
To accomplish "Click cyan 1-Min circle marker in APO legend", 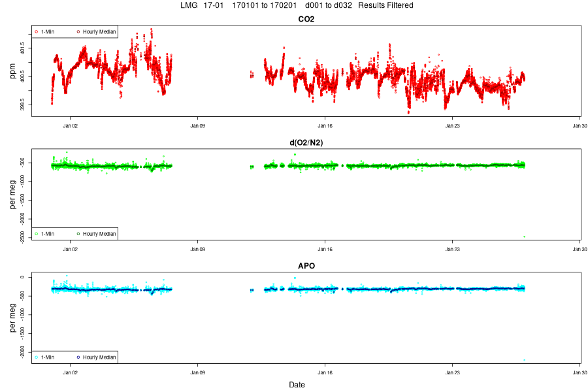I will pos(37,357).
